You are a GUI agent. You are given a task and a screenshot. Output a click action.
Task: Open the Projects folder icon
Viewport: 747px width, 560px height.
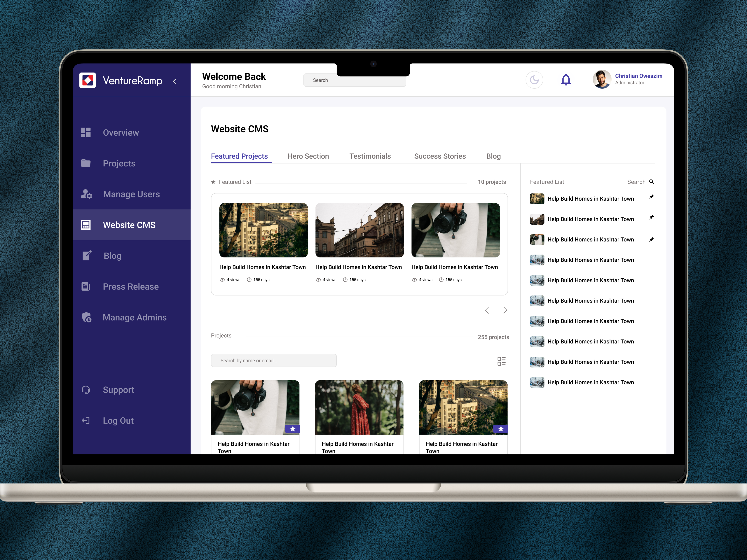click(86, 163)
